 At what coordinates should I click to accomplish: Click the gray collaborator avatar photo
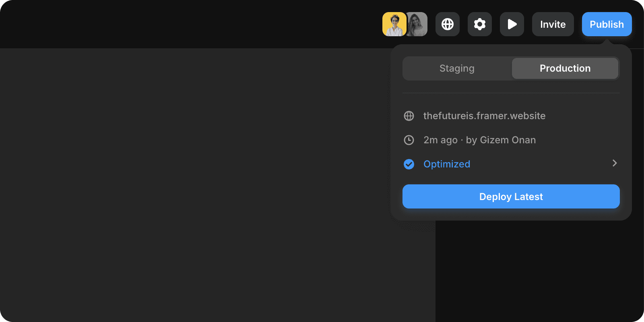(x=418, y=24)
